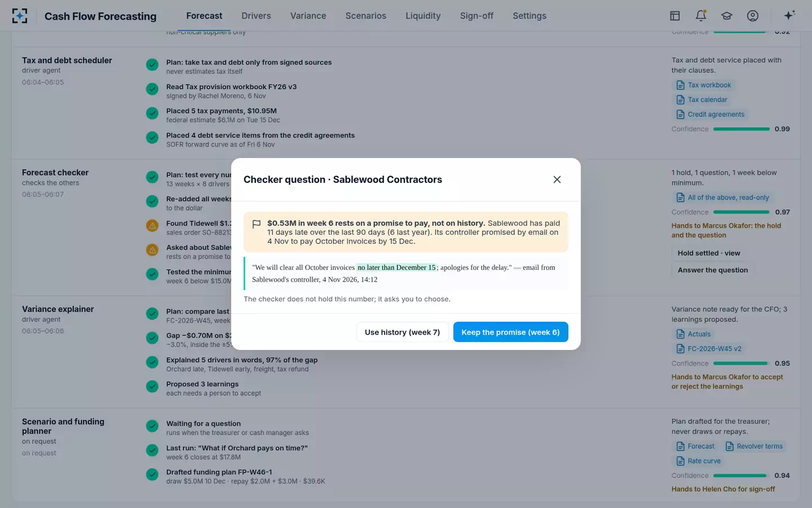The width and height of the screenshot is (812, 508).
Task: Click the quoted email from Sablewood's controller
Action: (x=406, y=273)
